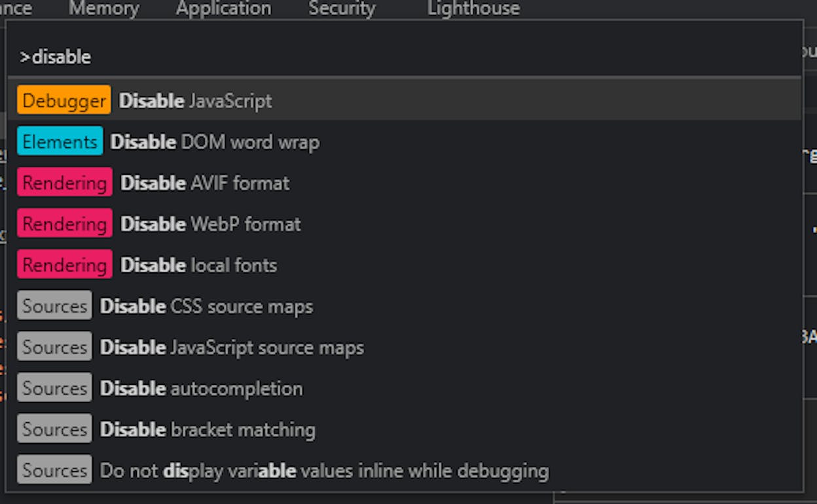Pick Disable JavaScript source maps
This screenshot has width=817, height=504.
405,347
